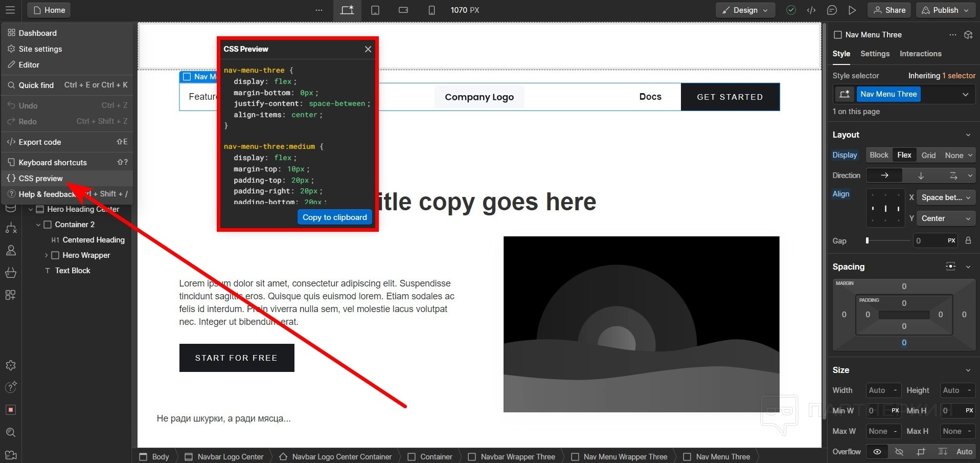Viewport: 980px width, 463px height.
Task: Open the Align X Space between dropdown
Action: [945, 197]
